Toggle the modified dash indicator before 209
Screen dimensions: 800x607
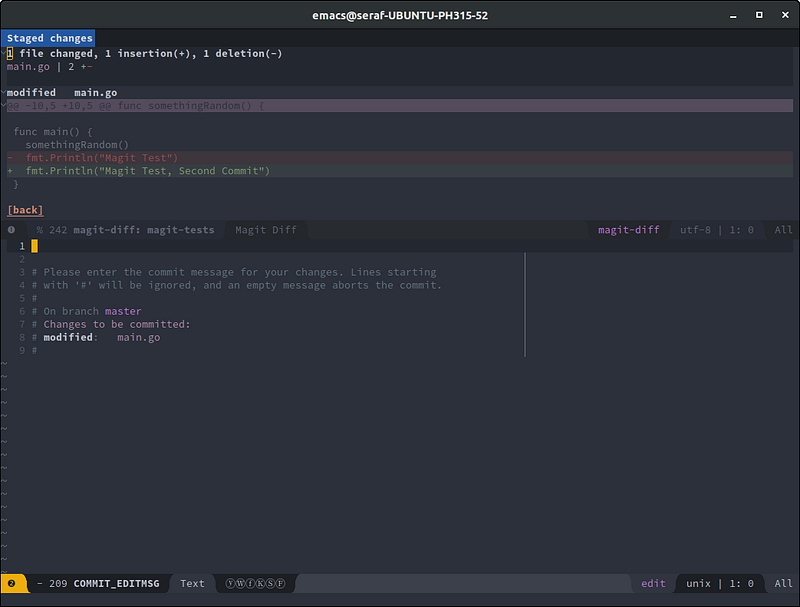click(39, 583)
